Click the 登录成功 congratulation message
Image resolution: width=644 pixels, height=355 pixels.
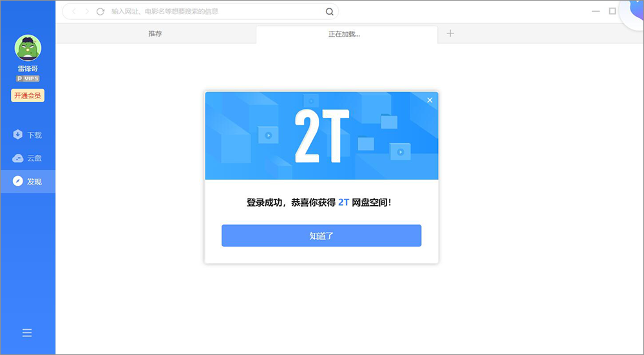click(319, 203)
